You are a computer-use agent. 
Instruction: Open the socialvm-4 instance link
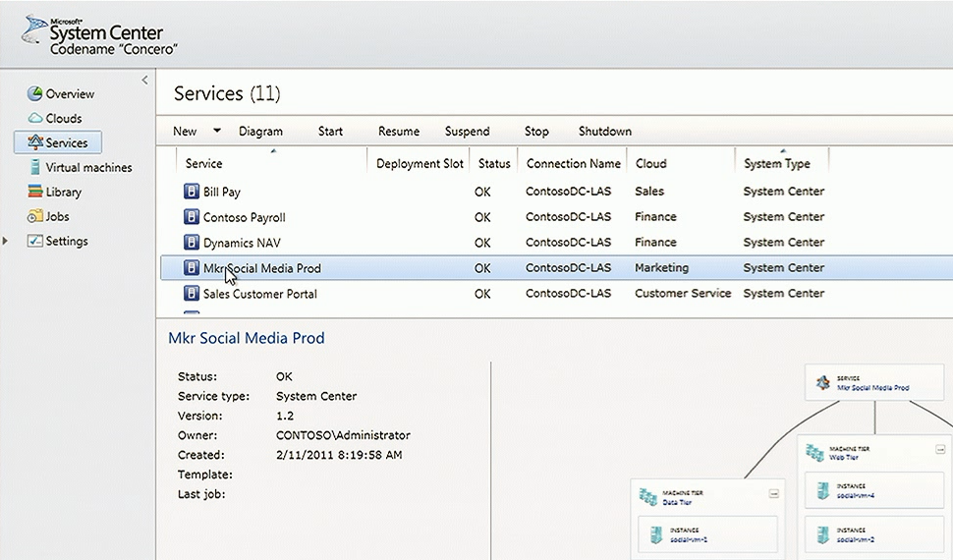click(855, 495)
